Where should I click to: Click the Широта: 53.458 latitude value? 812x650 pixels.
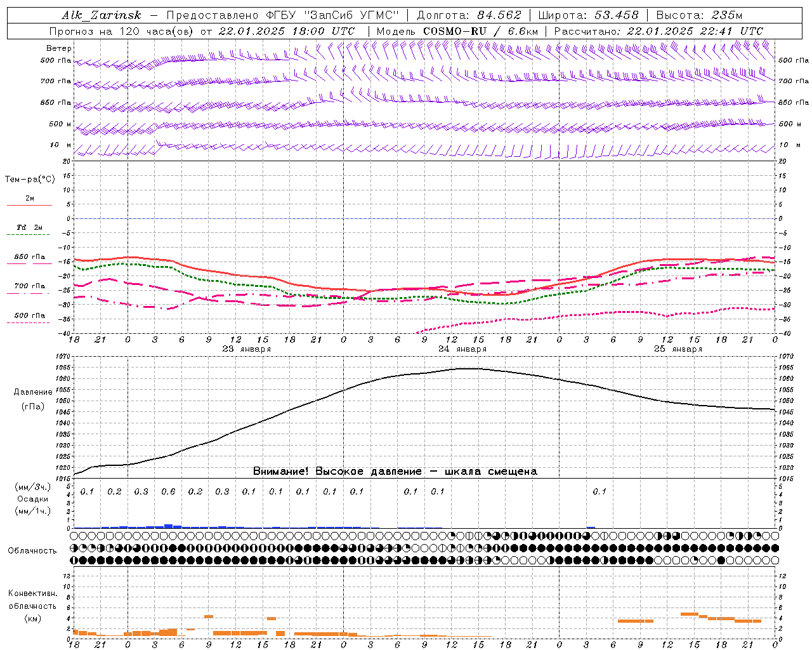[588, 15]
